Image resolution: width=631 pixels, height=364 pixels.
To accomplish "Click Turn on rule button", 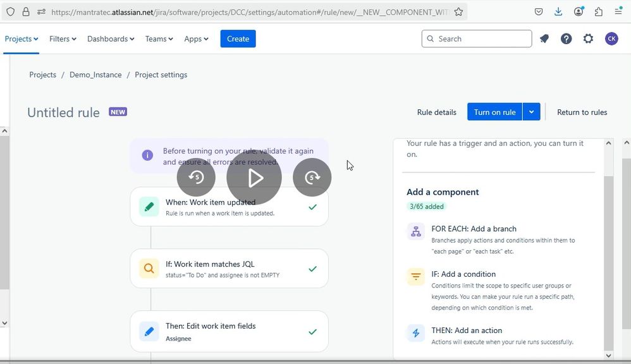I will pyautogui.click(x=494, y=112).
